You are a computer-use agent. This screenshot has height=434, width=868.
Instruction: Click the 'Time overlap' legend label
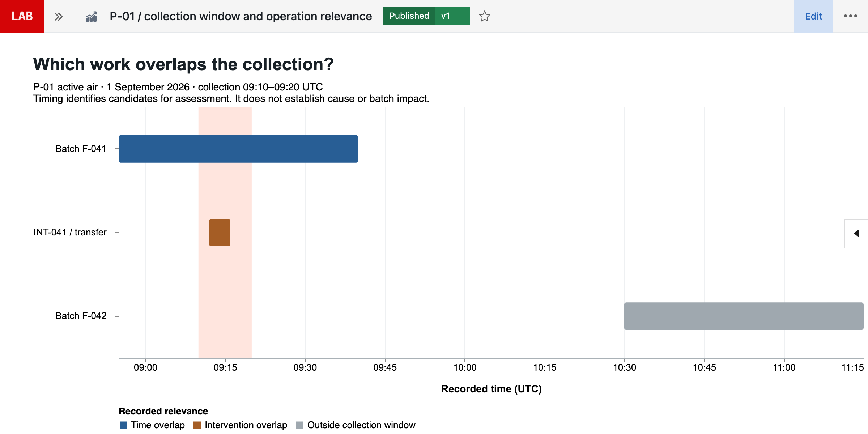click(x=158, y=425)
